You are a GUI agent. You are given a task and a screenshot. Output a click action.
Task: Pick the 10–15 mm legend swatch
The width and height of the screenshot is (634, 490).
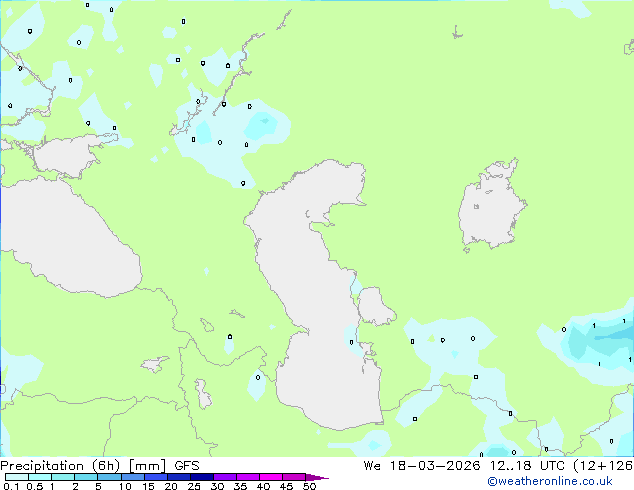click(x=133, y=477)
